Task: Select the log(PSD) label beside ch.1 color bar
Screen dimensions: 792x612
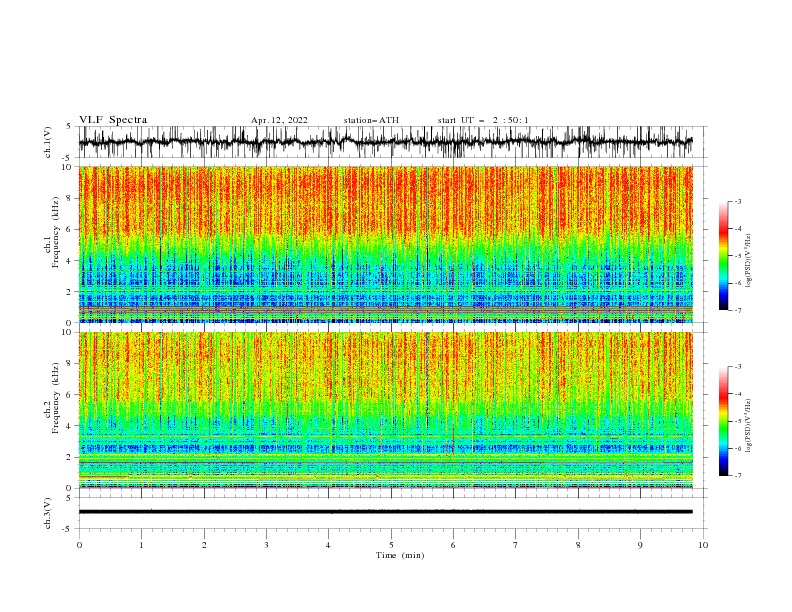Action: [749, 261]
